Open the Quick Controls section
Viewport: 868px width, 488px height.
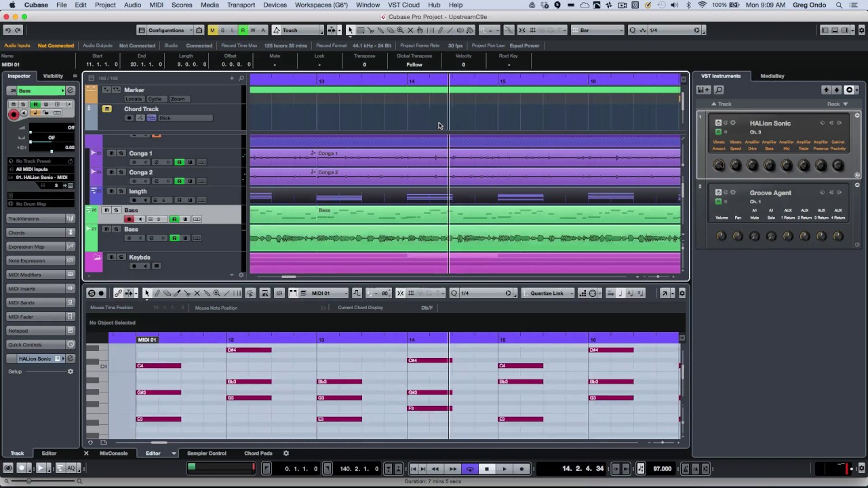41,345
